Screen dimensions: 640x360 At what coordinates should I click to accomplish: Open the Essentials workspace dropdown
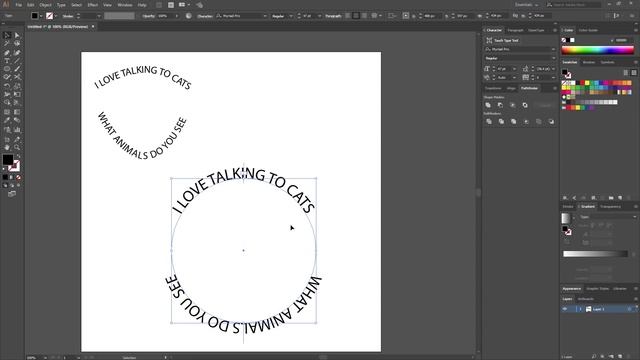[526, 5]
